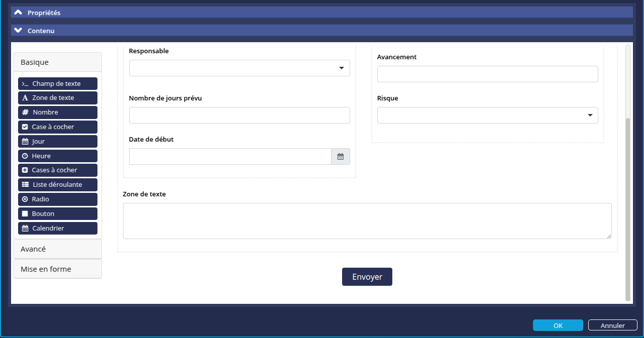Add the Bouton component

tap(58, 214)
